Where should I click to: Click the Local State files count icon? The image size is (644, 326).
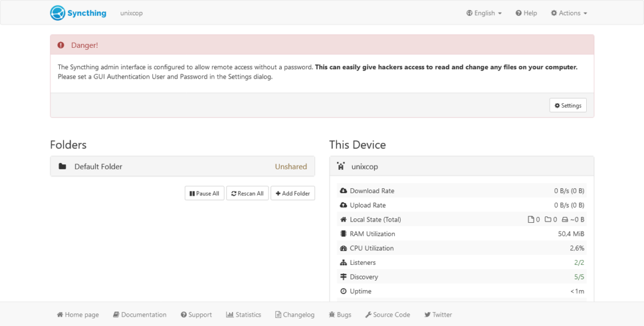[x=531, y=220]
